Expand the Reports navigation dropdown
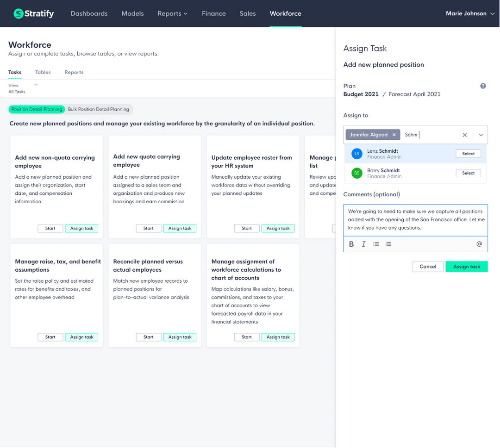 click(172, 13)
